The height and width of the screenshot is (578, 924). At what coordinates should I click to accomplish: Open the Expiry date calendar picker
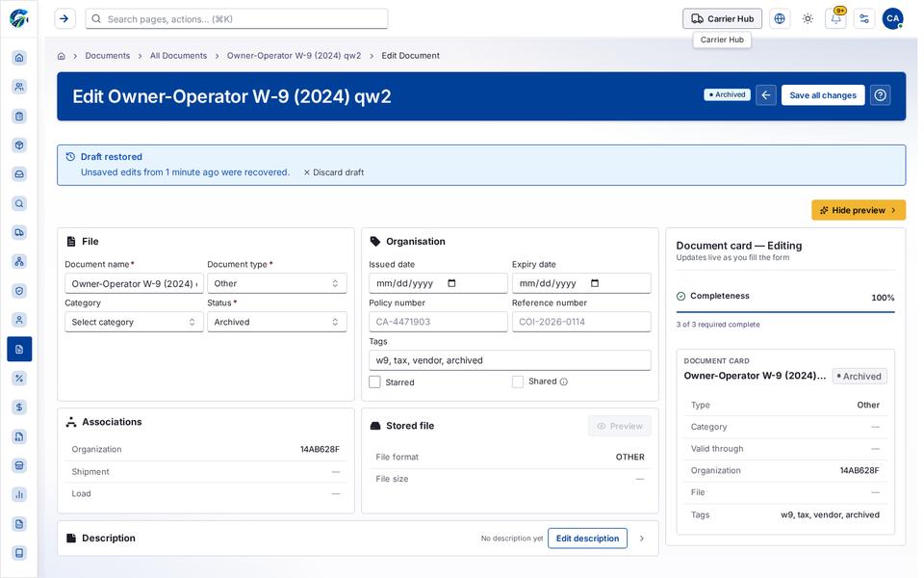(x=595, y=283)
